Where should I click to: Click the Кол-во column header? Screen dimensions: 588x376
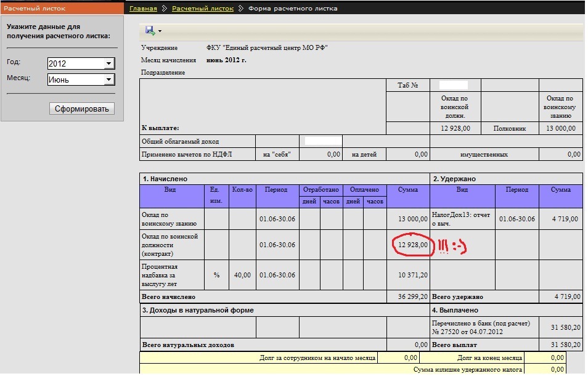pyautogui.click(x=242, y=190)
